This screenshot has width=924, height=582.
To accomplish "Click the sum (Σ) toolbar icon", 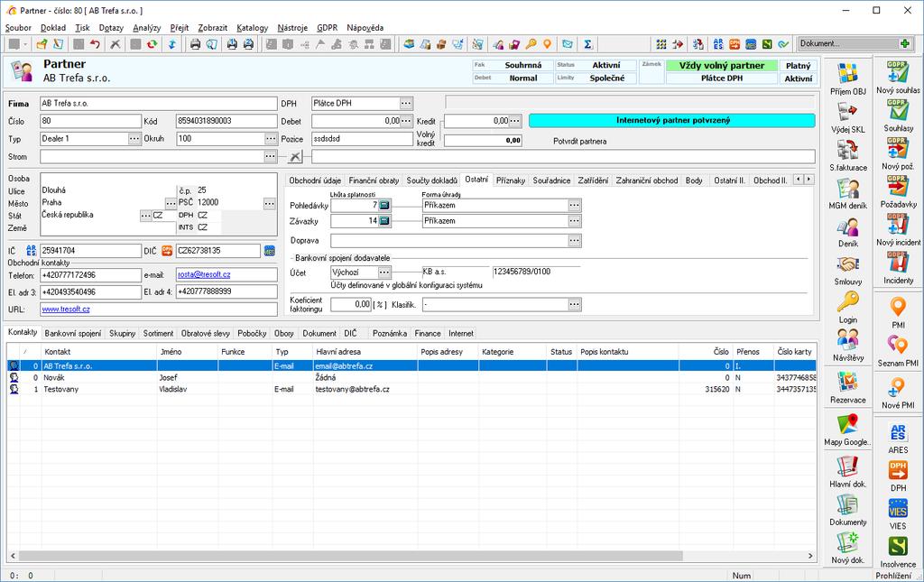I will (587, 44).
